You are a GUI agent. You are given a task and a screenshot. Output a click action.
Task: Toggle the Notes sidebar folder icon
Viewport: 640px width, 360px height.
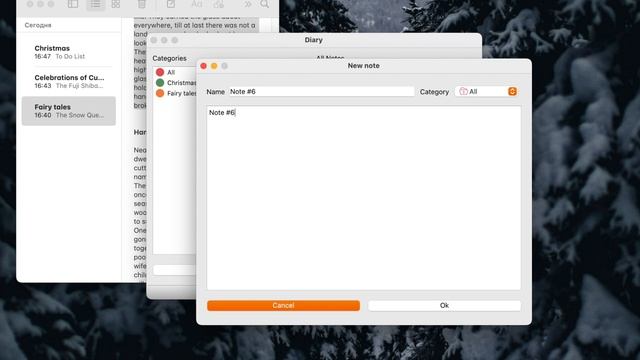73,4
